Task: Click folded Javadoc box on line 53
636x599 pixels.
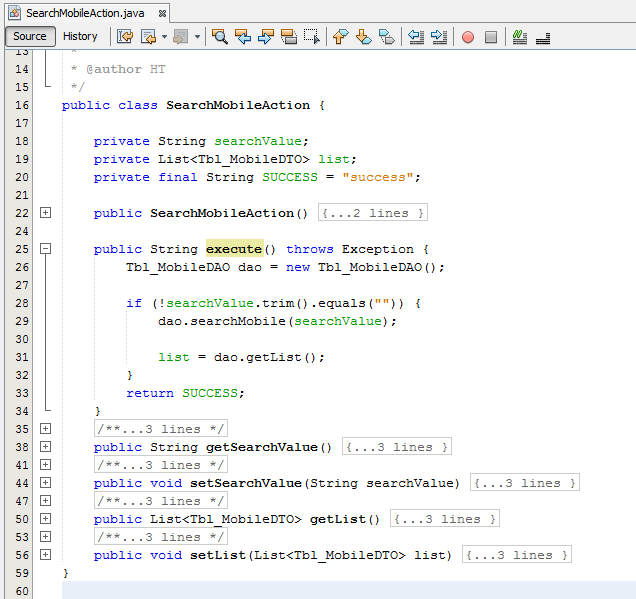Action: tap(161, 537)
